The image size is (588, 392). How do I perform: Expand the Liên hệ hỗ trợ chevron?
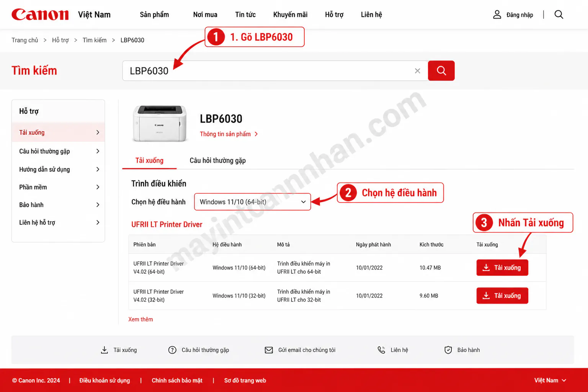pos(98,222)
